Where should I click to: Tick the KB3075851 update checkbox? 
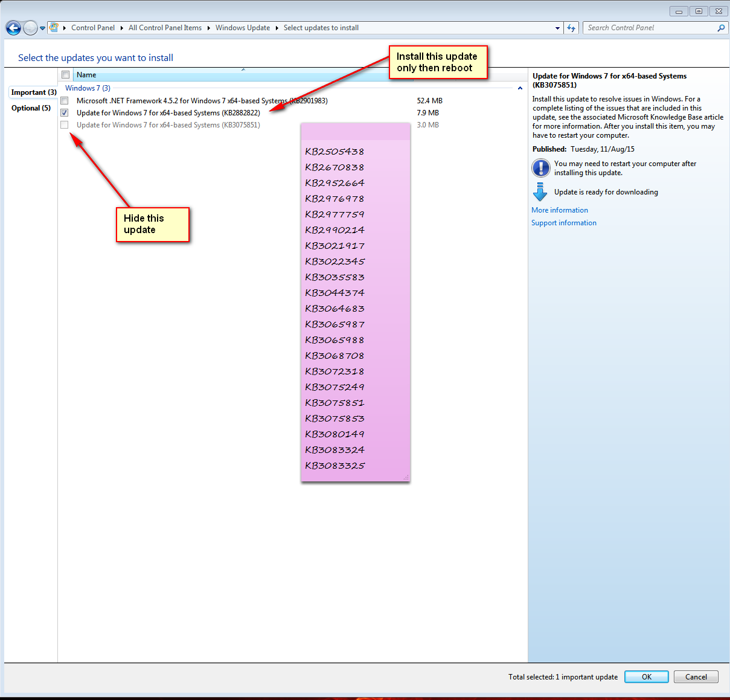(x=65, y=125)
